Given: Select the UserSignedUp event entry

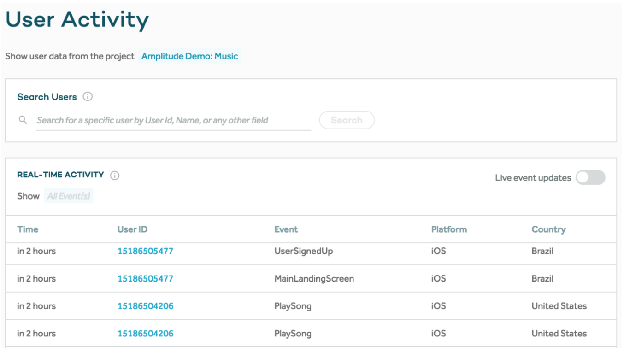Looking at the screenshot, I should click(303, 252).
